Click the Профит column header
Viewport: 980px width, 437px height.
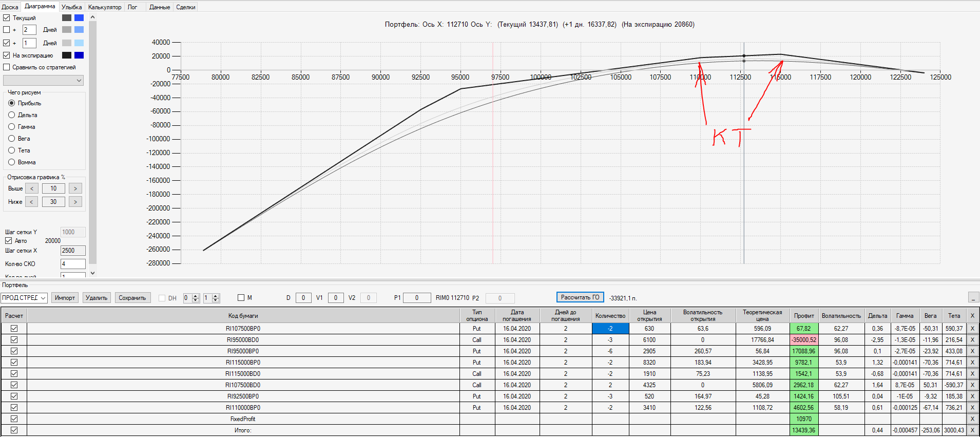point(804,316)
